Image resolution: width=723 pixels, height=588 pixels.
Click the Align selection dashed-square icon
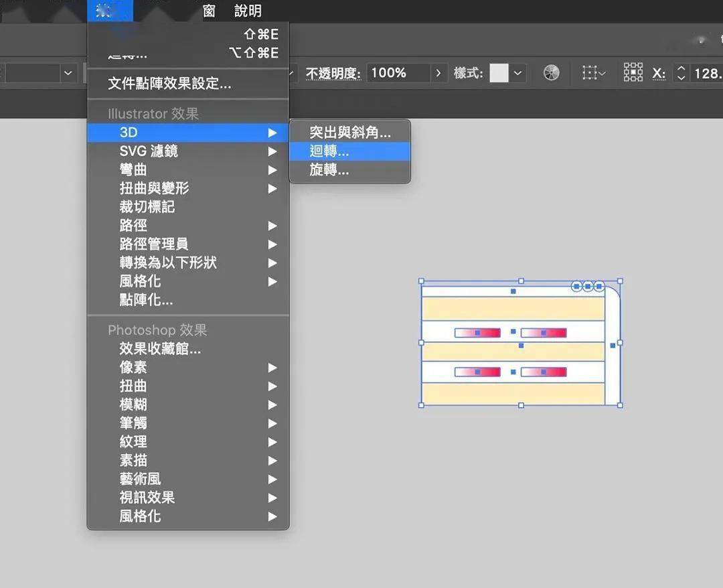pyautogui.click(x=590, y=73)
